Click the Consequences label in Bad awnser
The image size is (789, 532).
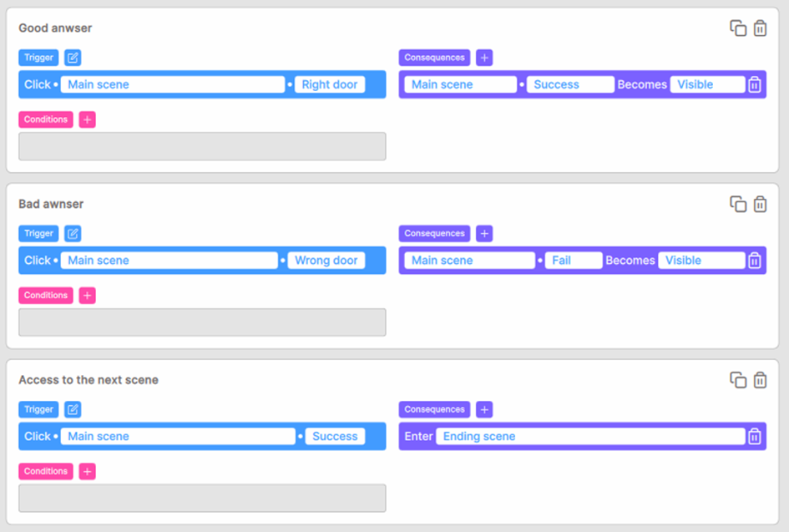pyautogui.click(x=434, y=234)
